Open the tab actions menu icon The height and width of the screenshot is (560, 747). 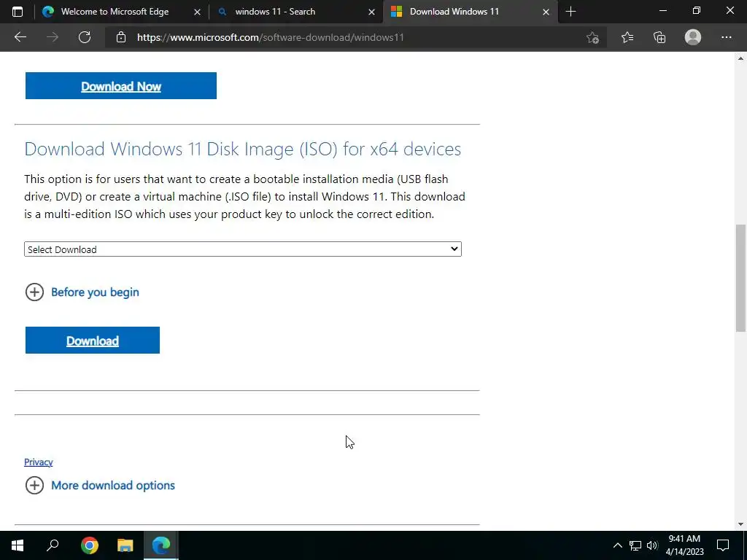click(x=18, y=12)
